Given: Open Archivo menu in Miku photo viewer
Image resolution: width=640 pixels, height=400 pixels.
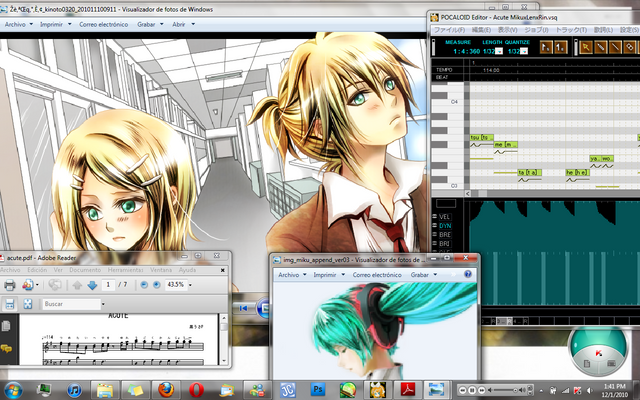Looking at the screenshot, I should [292, 275].
